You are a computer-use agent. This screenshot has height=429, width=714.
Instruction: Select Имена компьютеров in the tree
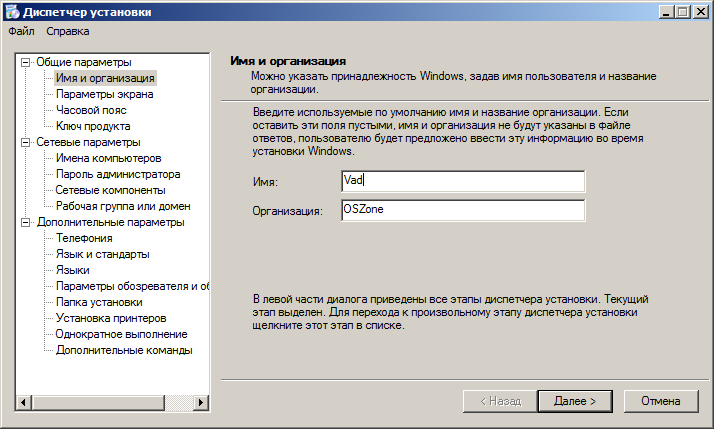pyautogui.click(x=108, y=158)
